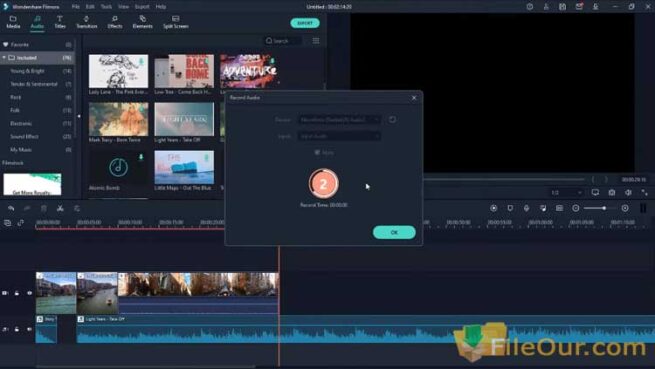Select the Lady Lane audio thumbnail
The height and width of the screenshot is (369, 655).
click(118, 71)
